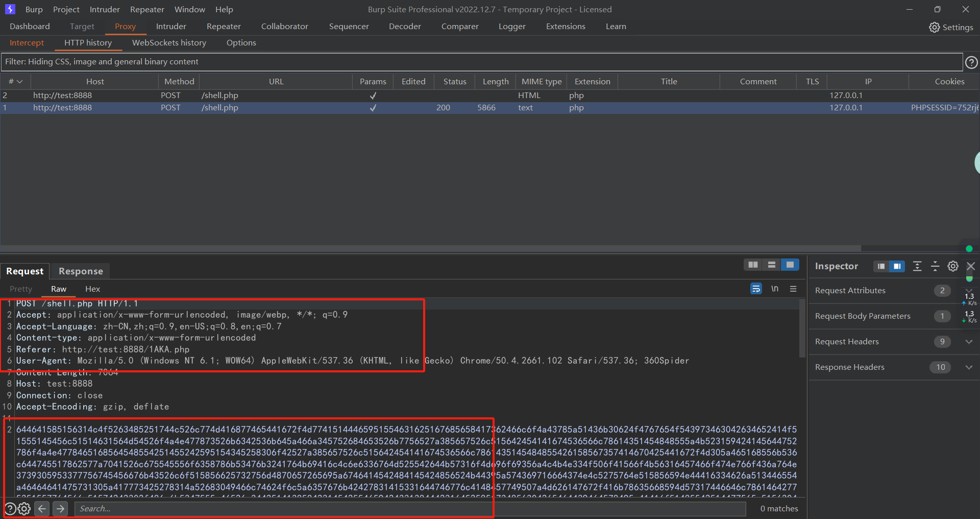980x519 pixels.
Task: Dock Inspector panel to right layout icon
Action: (897, 266)
